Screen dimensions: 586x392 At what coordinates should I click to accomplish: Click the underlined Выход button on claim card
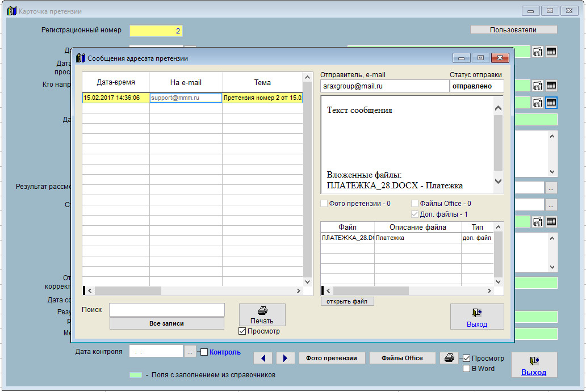point(534,365)
